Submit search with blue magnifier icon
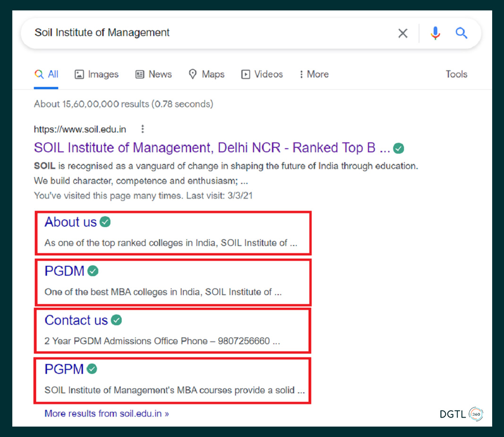The image size is (504, 437). point(461,33)
